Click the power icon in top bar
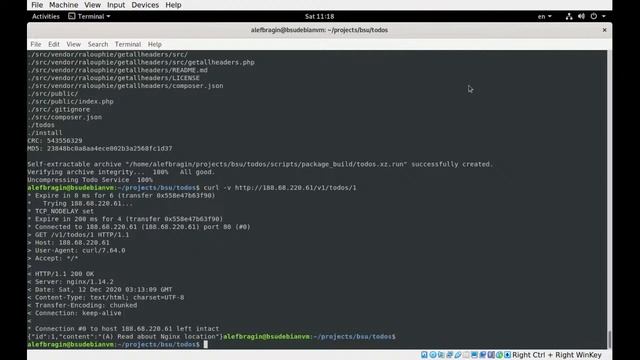 click(x=594, y=16)
